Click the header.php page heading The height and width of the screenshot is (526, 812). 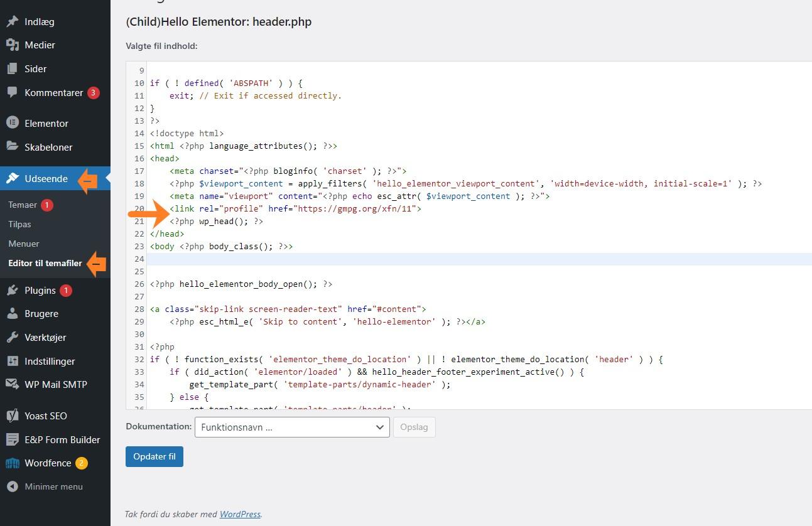tap(219, 22)
